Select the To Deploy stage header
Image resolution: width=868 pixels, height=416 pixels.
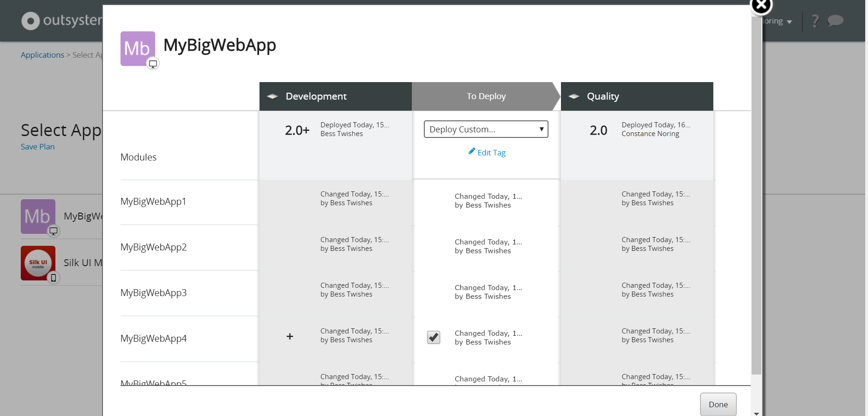coord(486,96)
